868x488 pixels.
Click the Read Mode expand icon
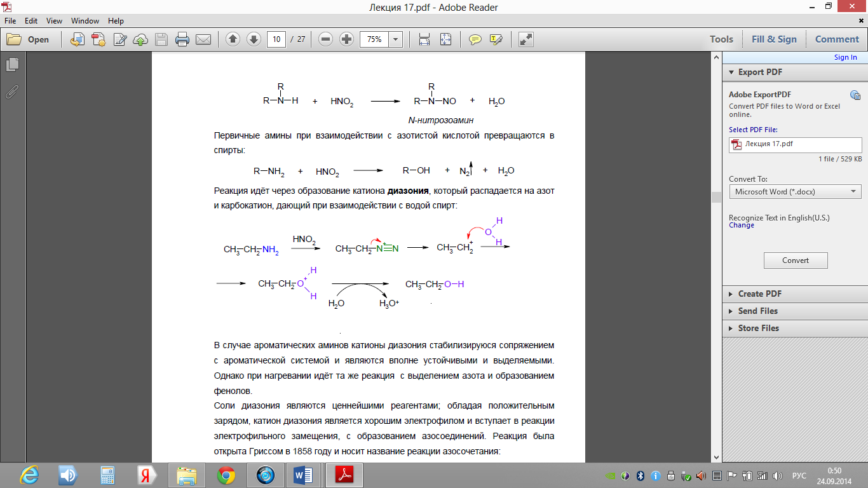pos(526,39)
